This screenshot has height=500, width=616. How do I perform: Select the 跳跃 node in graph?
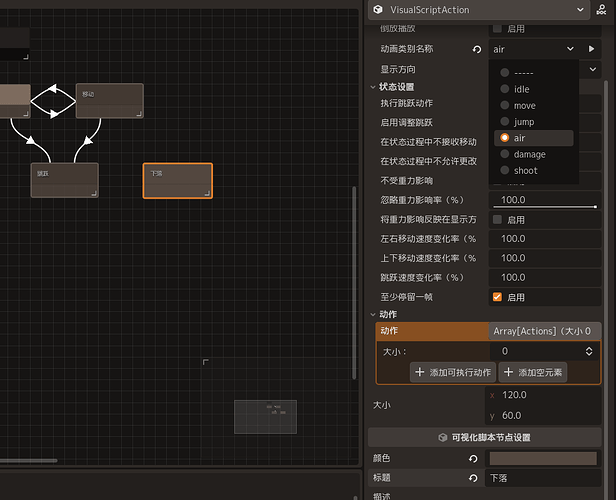pyautogui.click(x=64, y=180)
